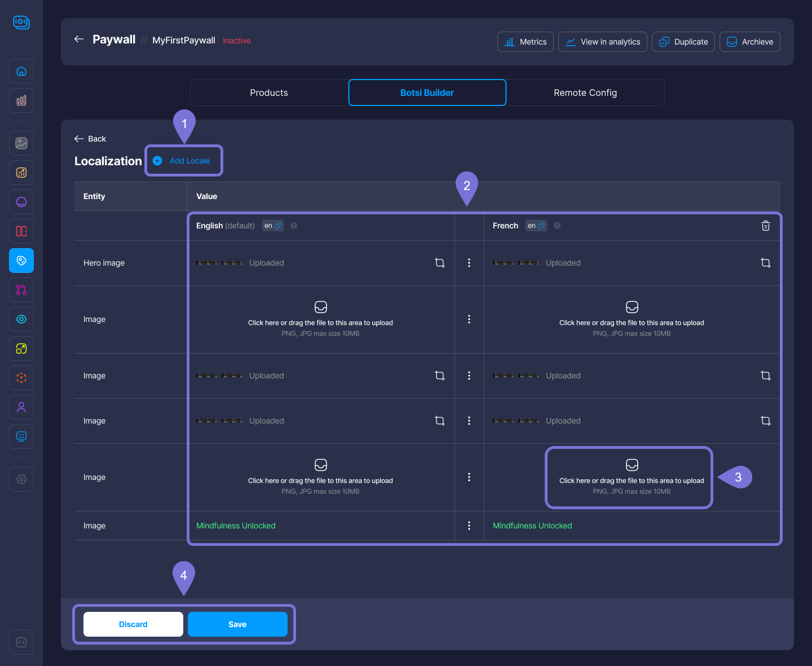Image resolution: width=812 pixels, height=666 pixels.
Task: Click the en code badge for French
Action: (x=536, y=226)
